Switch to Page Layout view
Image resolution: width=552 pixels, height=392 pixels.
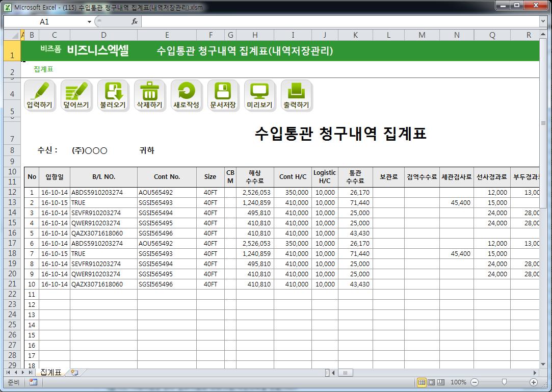coord(431,382)
